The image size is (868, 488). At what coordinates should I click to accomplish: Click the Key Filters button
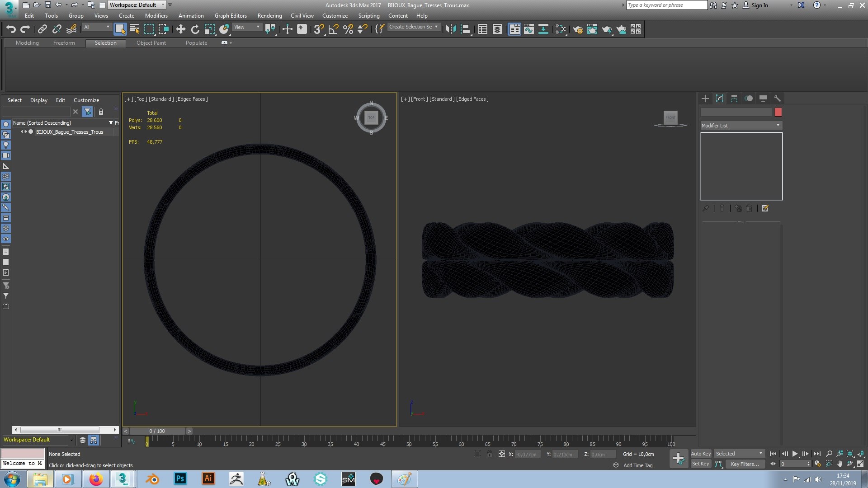(745, 464)
